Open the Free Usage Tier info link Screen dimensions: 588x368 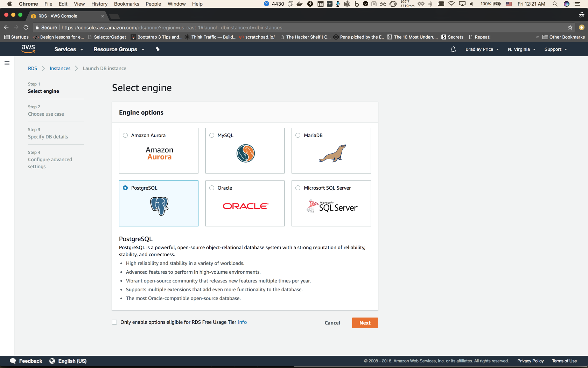click(242, 322)
